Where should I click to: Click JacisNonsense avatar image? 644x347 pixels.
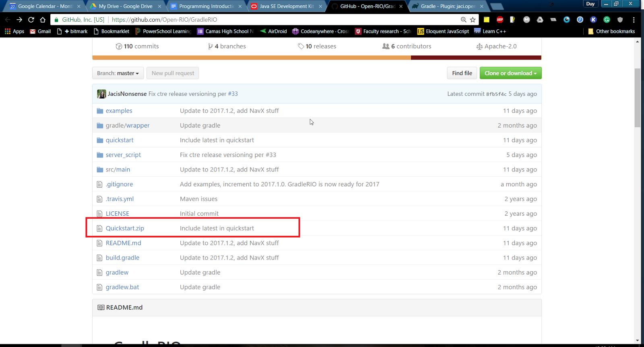[x=101, y=94]
